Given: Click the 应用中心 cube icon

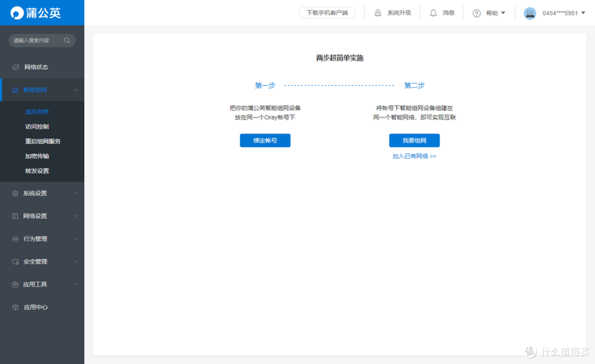Looking at the screenshot, I should pyautogui.click(x=15, y=307).
